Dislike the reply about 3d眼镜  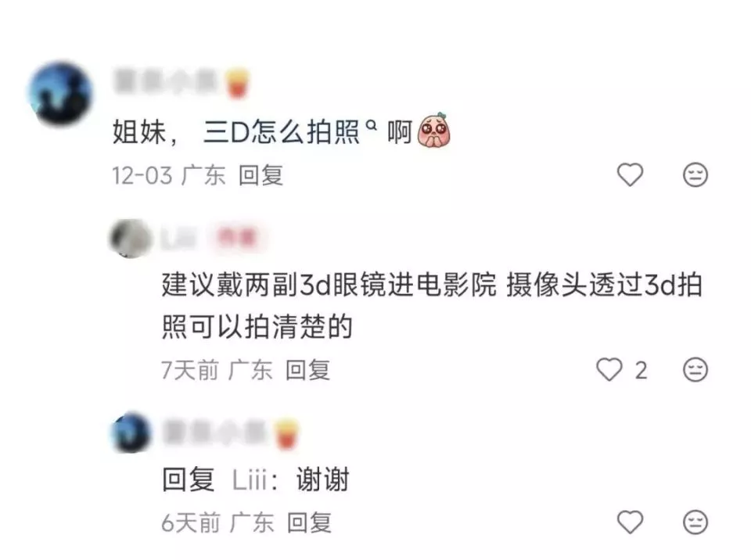(x=695, y=370)
